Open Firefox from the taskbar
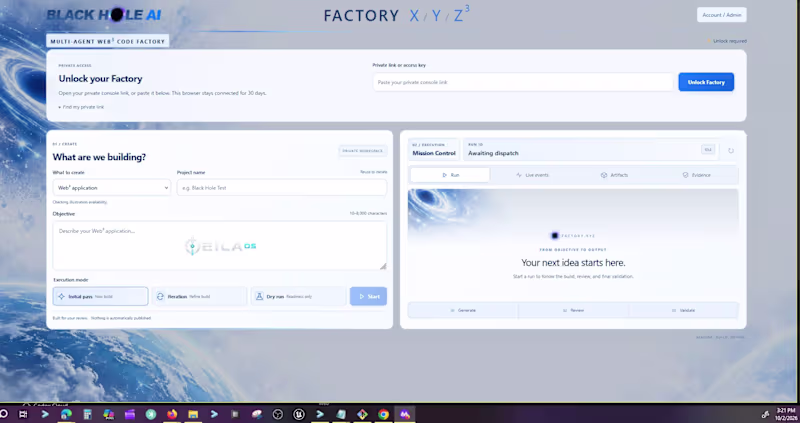Image resolution: width=800 pixels, height=423 pixels. [172, 414]
